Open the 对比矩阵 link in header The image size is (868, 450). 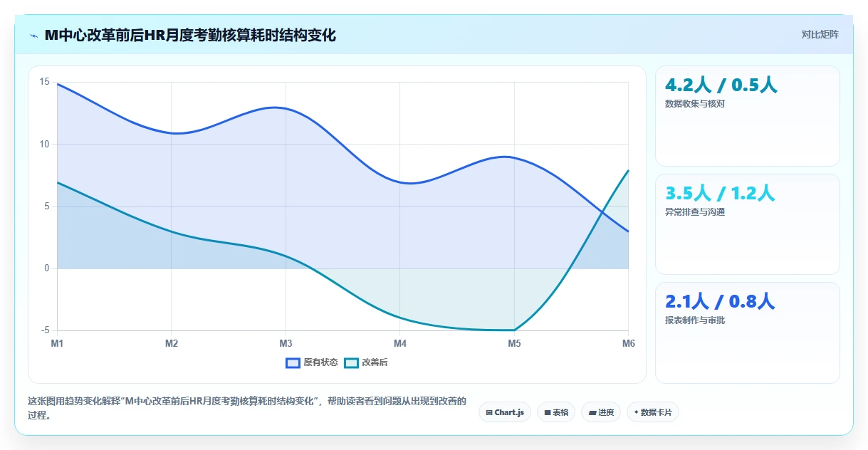click(x=820, y=35)
